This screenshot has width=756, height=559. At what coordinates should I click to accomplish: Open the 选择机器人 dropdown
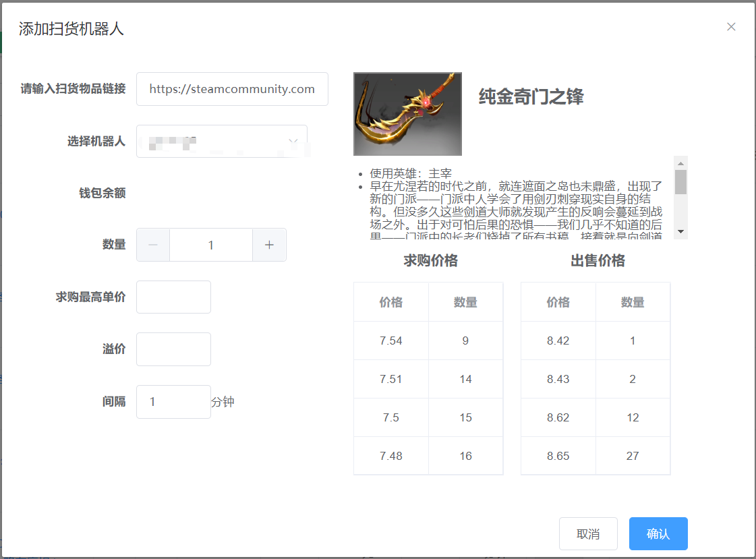tap(222, 141)
